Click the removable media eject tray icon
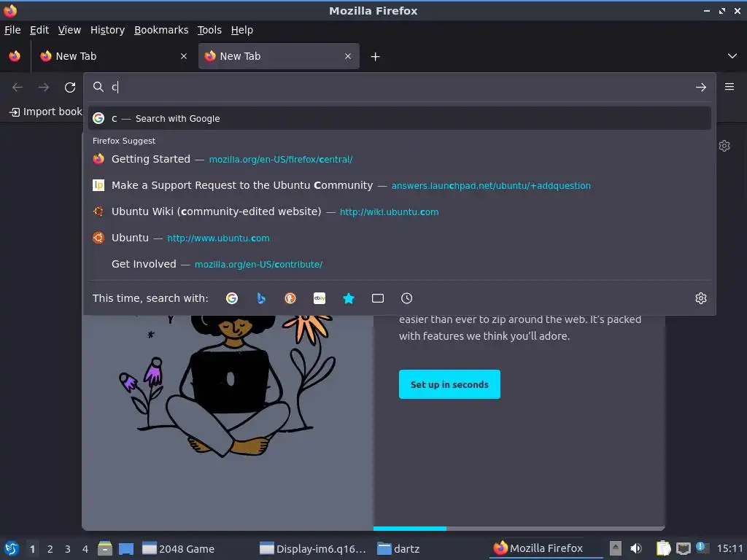 pyautogui.click(x=616, y=548)
